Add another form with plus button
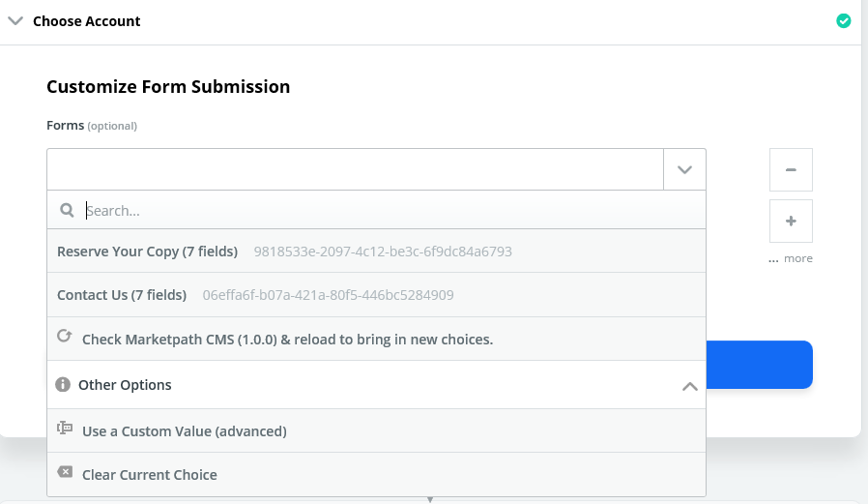The height and width of the screenshot is (504, 868). [791, 221]
